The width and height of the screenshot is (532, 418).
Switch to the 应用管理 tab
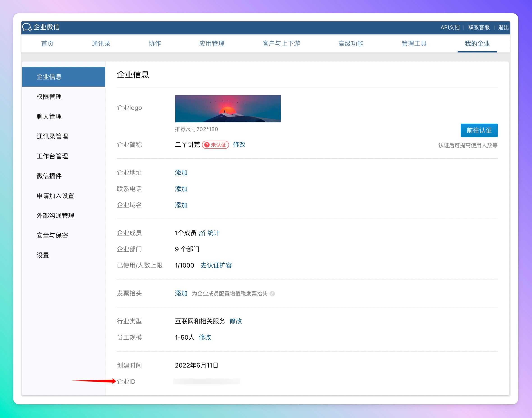tap(212, 43)
